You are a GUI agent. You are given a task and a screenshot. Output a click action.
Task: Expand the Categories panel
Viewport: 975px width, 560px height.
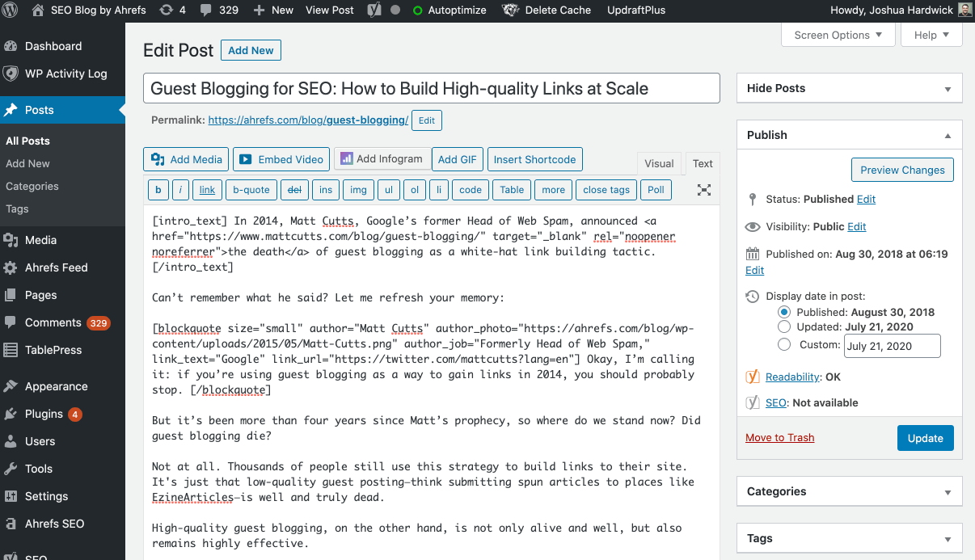pos(849,491)
